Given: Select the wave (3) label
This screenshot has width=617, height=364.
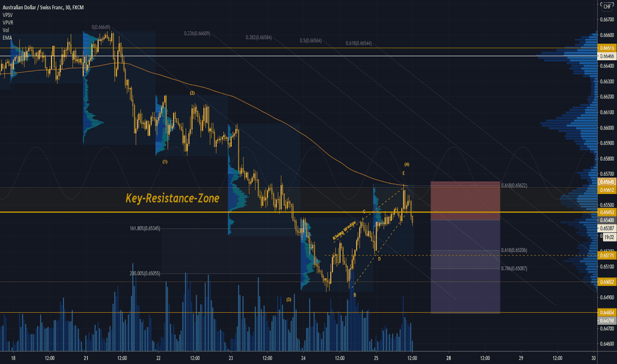Looking at the screenshot, I should (289, 299).
